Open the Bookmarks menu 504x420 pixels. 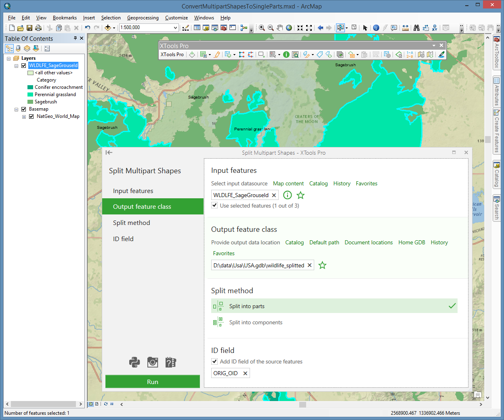click(x=65, y=18)
